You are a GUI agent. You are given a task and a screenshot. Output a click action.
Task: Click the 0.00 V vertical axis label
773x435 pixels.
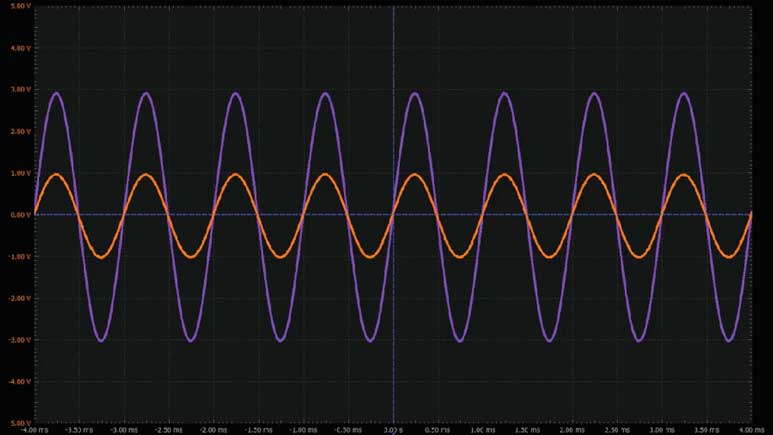[x=20, y=215]
